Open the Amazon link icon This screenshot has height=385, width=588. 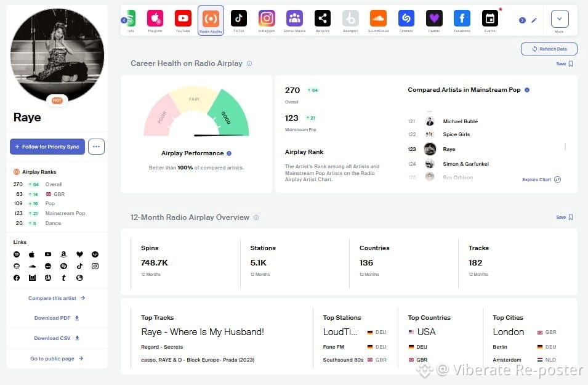tap(64, 254)
